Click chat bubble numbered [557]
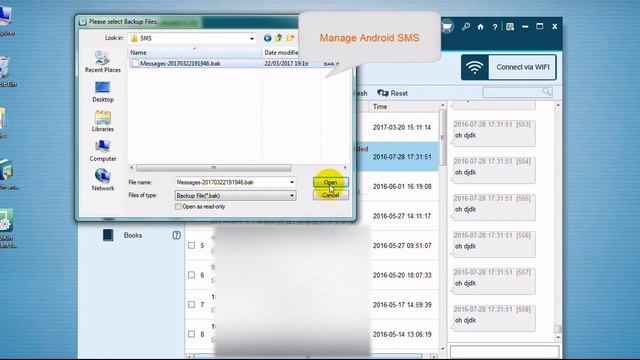The width and height of the screenshot is (640, 360). 494,281
